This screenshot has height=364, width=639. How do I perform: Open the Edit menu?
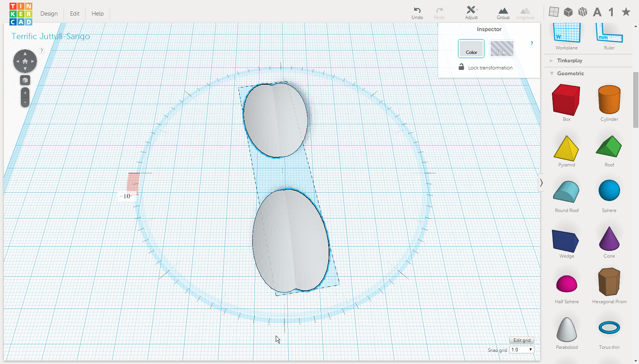pos(75,14)
